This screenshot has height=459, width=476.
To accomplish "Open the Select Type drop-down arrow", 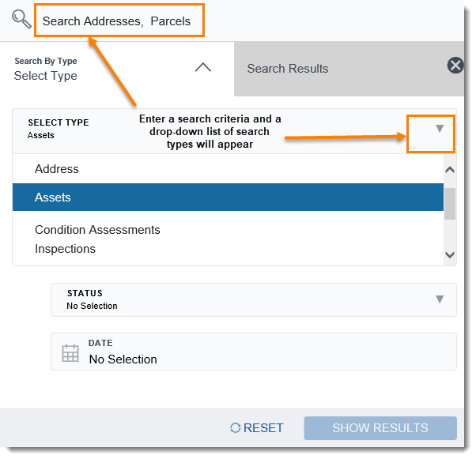I will coord(440,129).
